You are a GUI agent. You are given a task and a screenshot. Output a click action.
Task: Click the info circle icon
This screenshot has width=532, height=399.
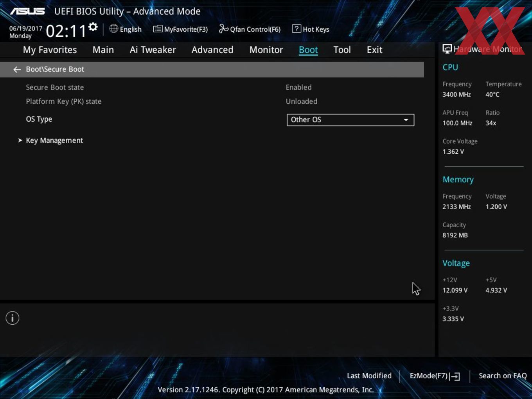[x=13, y=318]
